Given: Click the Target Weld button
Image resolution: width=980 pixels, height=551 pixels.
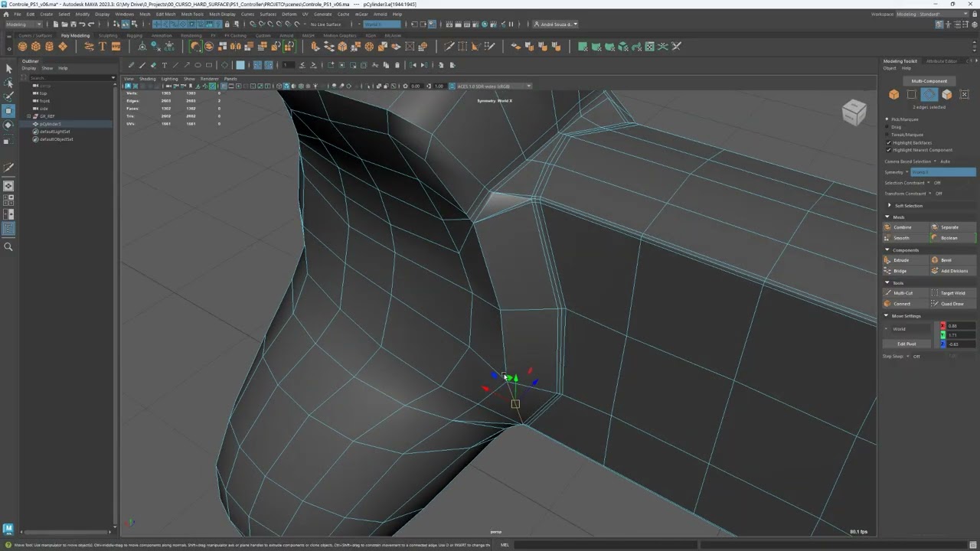Looking at the screenshot, I should (x=953, y=293).
